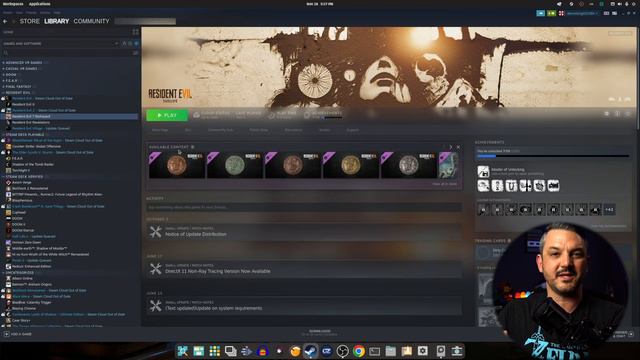
Task: Open the filter options icon beside search
Action: coord(135,53)
